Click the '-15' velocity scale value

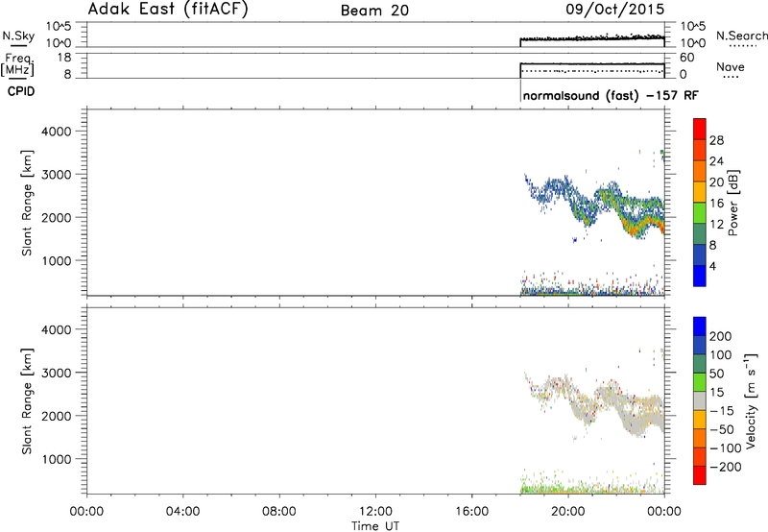[722, 411]
